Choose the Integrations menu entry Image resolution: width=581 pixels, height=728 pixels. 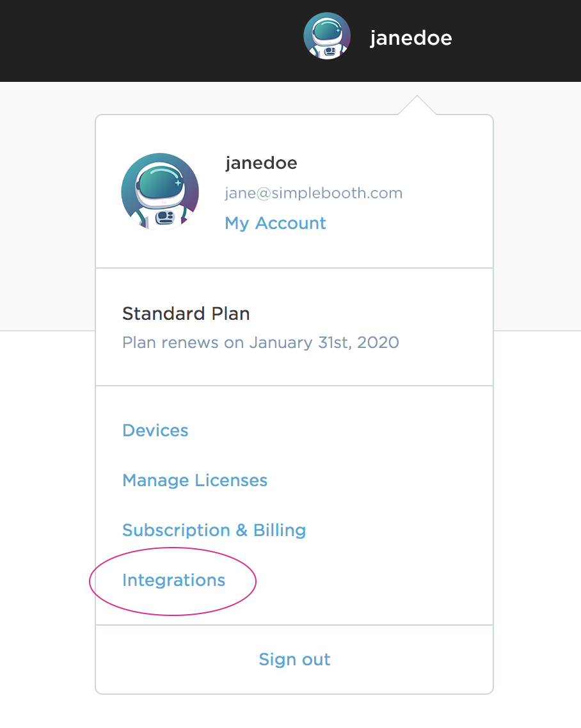(x=173, y=580)
